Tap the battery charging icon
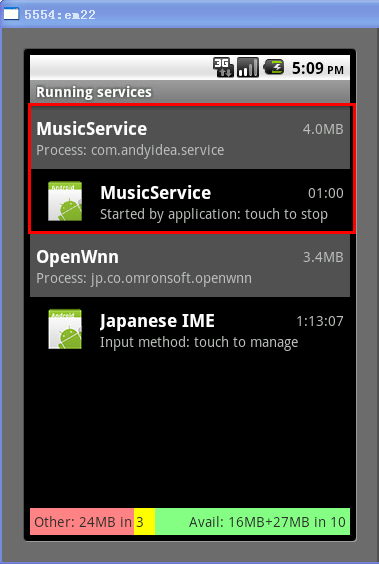 click(274, 67)
